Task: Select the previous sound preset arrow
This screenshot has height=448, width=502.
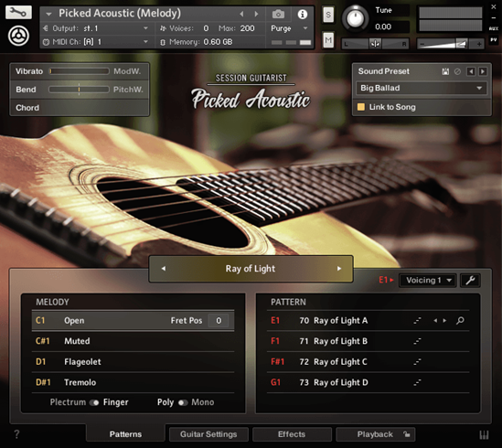Action: click(x=471, y=71)
